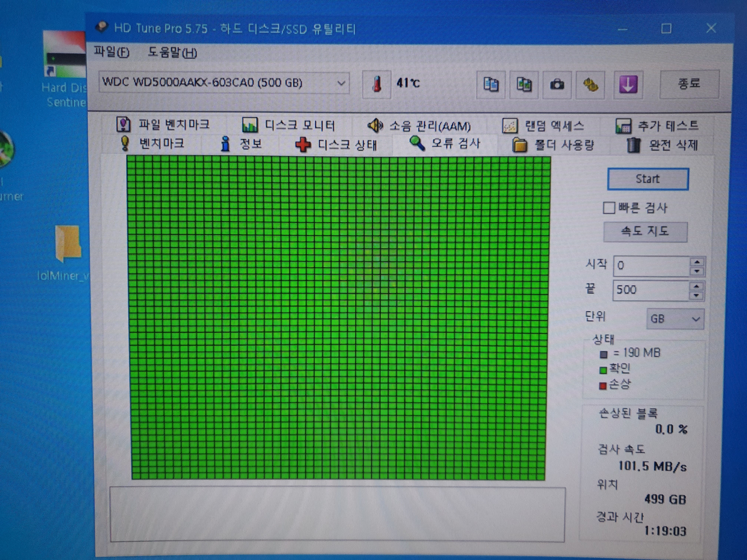The image size is (747, 560).
Task: Click the 499 GB position value
Action: pos(665,499)
